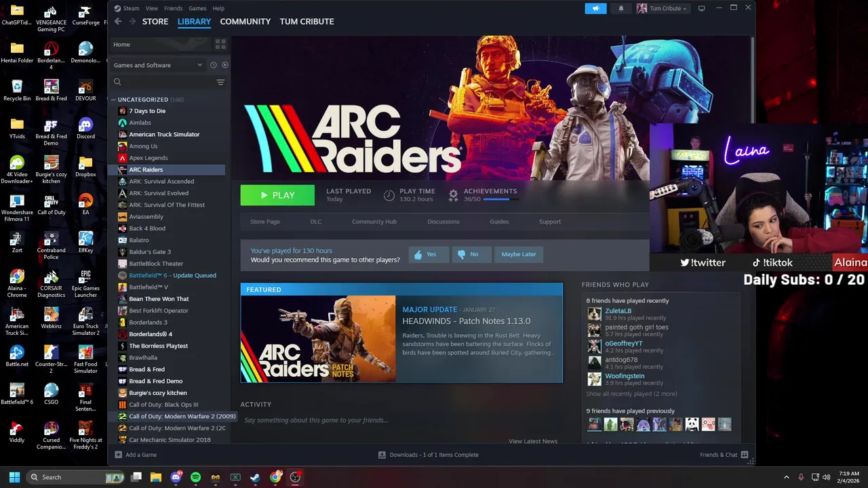
Task: Open Wondershare Filmora 11 shortcut
Action: tap(17, 208)
